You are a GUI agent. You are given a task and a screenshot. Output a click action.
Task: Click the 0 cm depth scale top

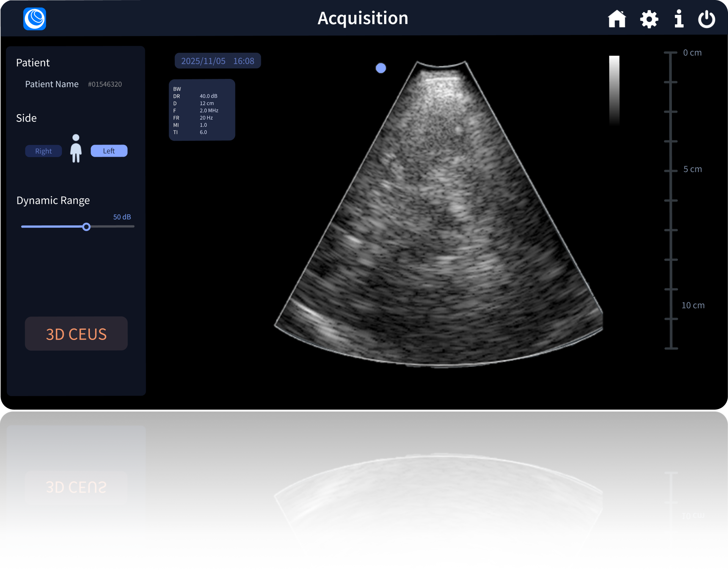click(692, 53)
